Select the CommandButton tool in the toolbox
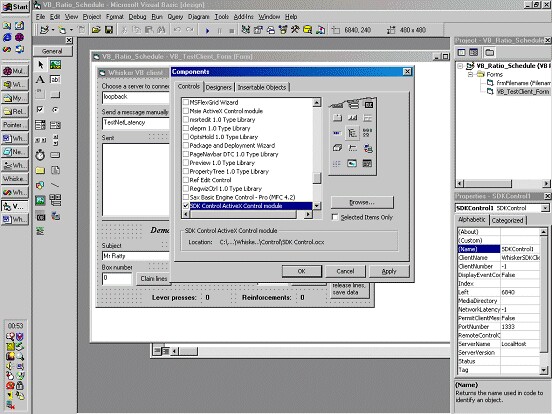The image size is (552, 414). (55, 95)
